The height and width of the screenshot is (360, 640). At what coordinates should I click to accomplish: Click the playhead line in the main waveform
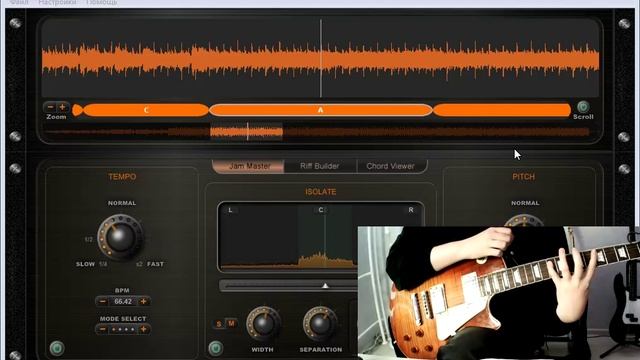(x=321, y=58)
